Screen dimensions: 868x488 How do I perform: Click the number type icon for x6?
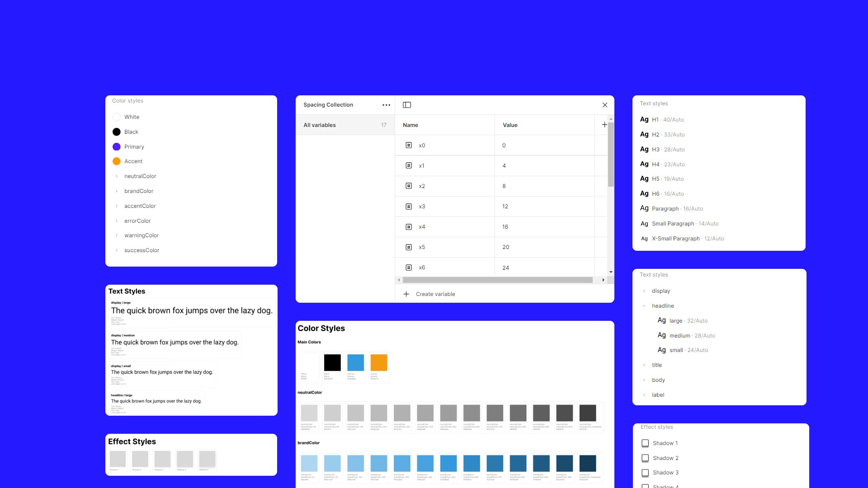click(409, 267)
